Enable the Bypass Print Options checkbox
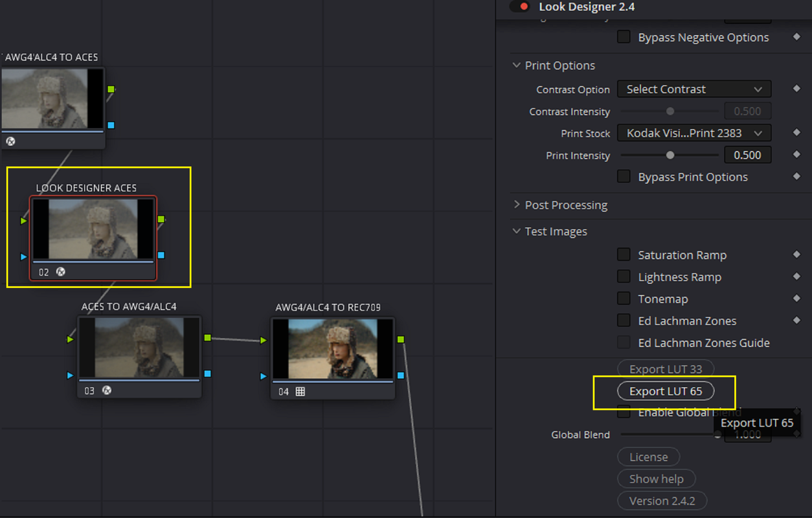Image resolution: width=812 pixels, height=518 pixels. (x=624, y=176)
